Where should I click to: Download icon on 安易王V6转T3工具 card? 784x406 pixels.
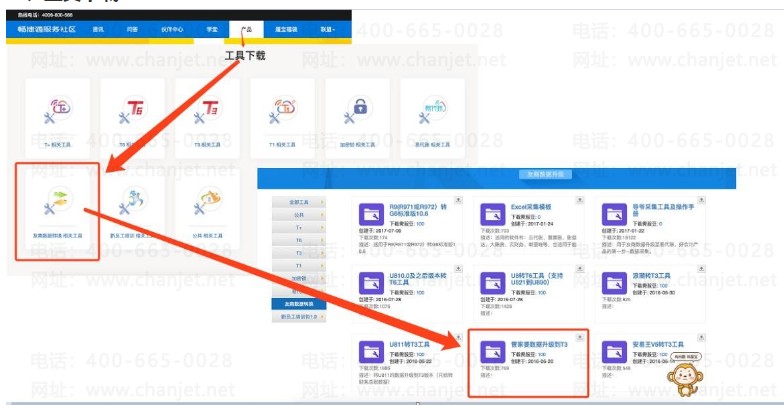pos(701,337)
